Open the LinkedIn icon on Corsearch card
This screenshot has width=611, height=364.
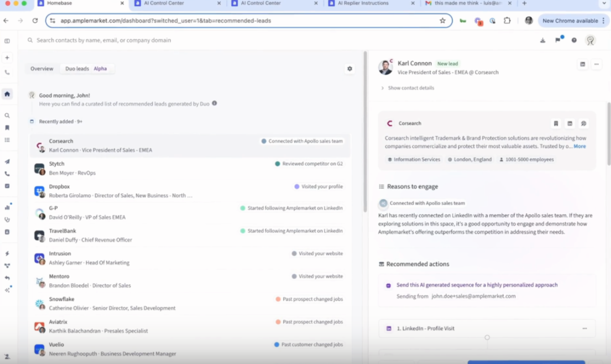pos(570,123)
